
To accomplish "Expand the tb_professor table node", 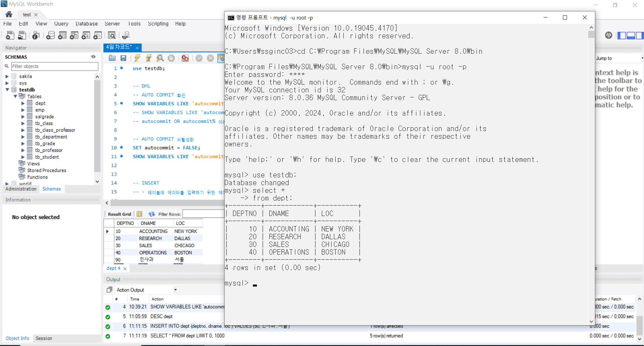I will point(23,150).
